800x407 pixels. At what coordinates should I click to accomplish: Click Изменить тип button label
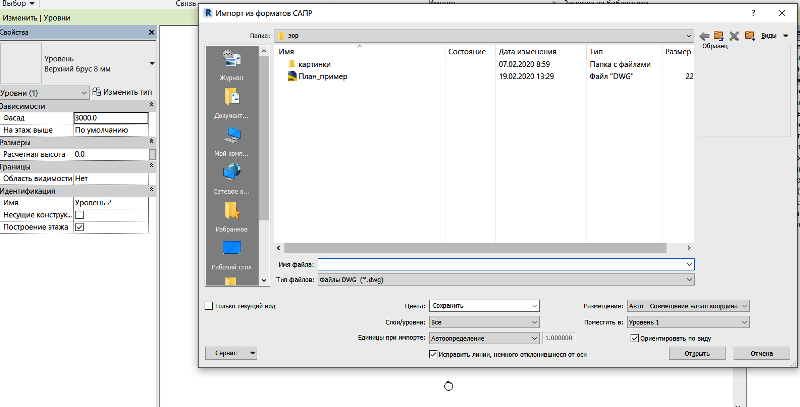(128, 93)
